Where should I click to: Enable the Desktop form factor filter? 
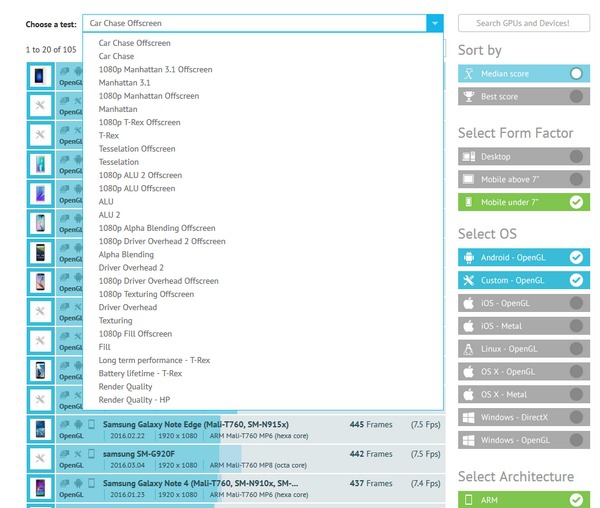[523, 156]
